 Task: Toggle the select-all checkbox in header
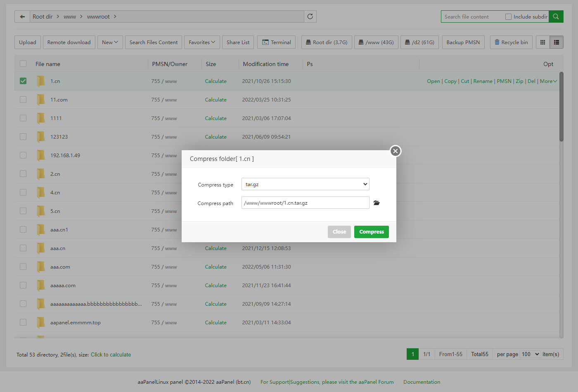(x=23, y=64)
